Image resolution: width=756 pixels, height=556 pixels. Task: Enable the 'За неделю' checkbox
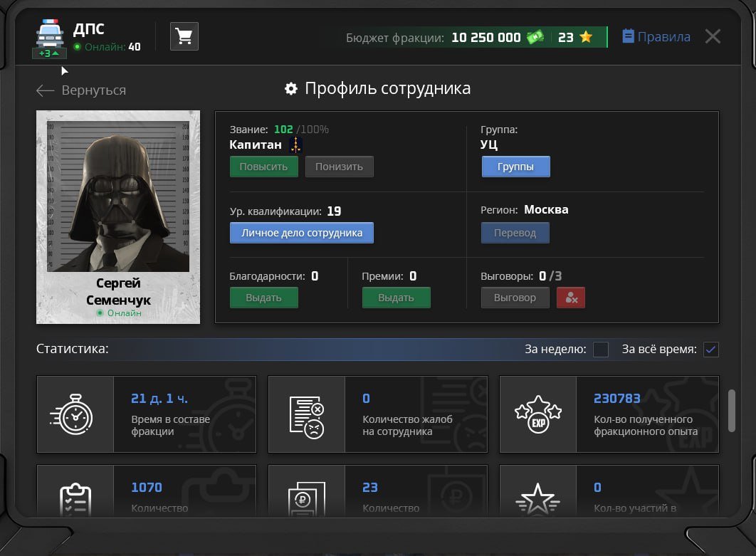pos(601,350)
